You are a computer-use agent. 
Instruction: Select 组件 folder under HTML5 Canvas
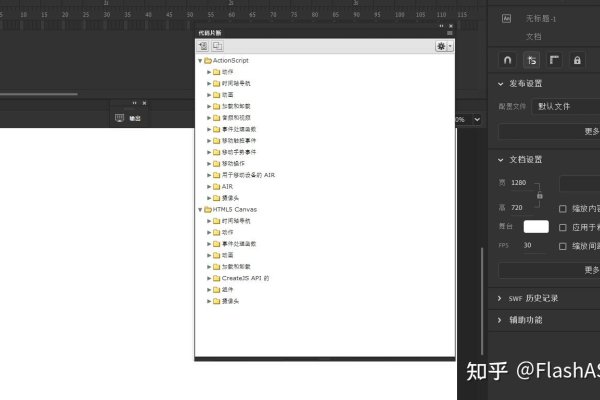227,289
